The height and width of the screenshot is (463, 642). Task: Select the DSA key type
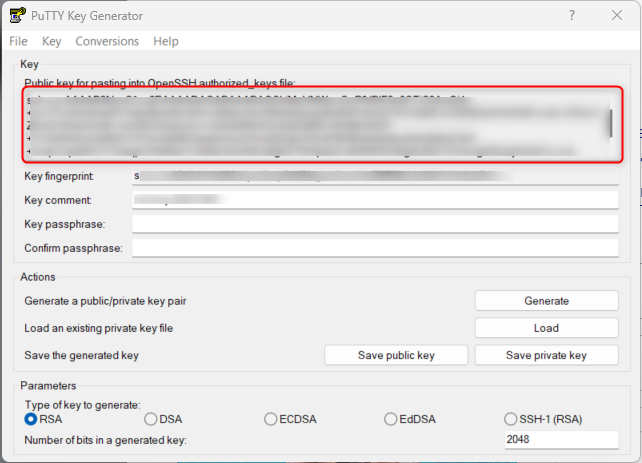click(163, 419)
